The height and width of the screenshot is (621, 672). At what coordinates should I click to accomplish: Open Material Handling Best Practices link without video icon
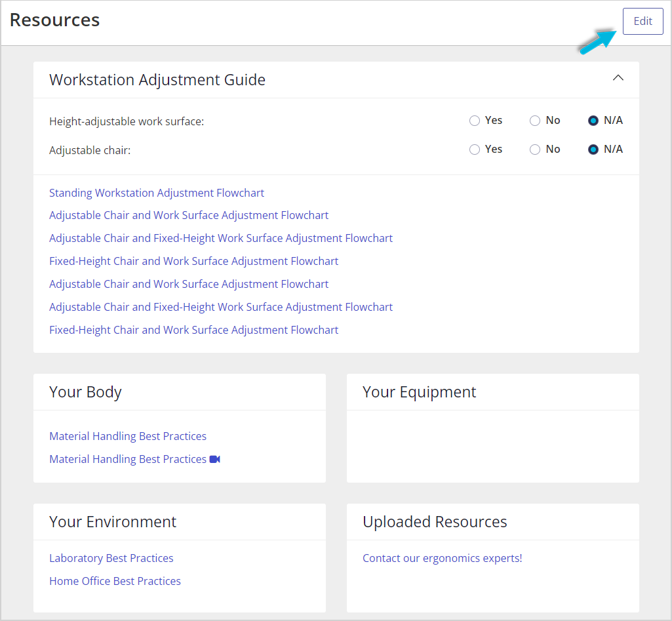[x=128, y=436]
